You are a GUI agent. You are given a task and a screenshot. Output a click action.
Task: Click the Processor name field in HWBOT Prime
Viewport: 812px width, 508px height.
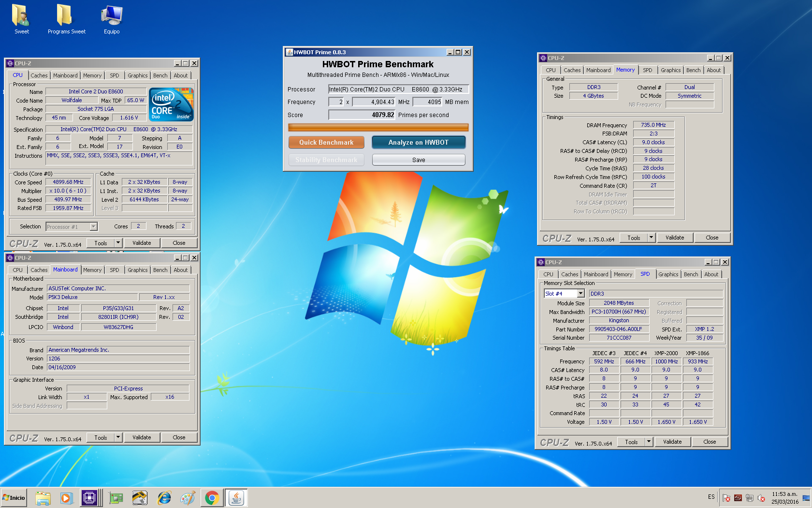[398, 90]
